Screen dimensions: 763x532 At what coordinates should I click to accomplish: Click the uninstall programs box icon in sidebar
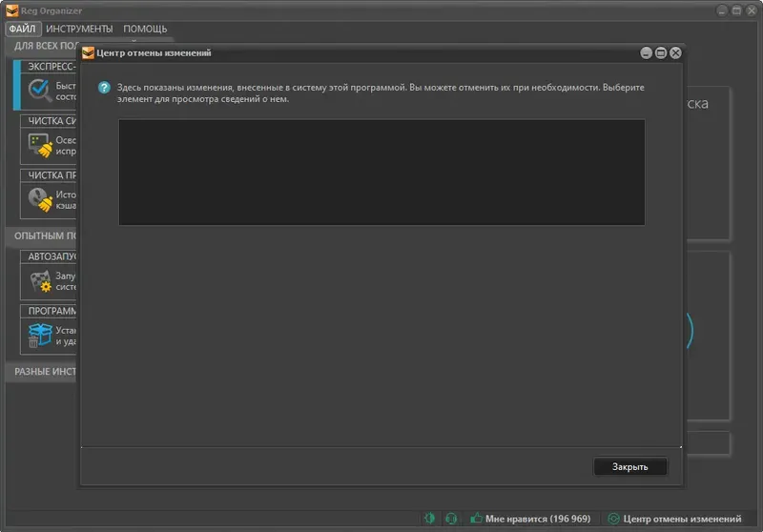coord(40,336)
